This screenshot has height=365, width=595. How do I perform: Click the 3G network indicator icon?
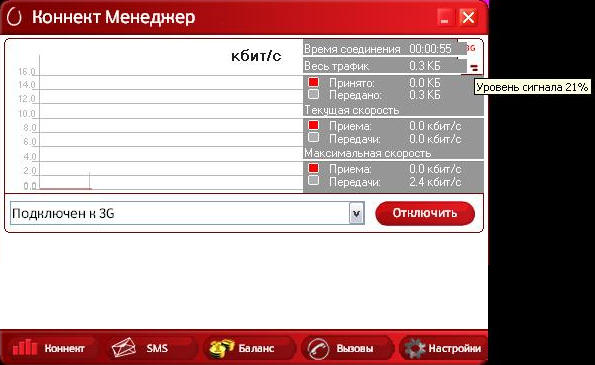tap(471, 48)
